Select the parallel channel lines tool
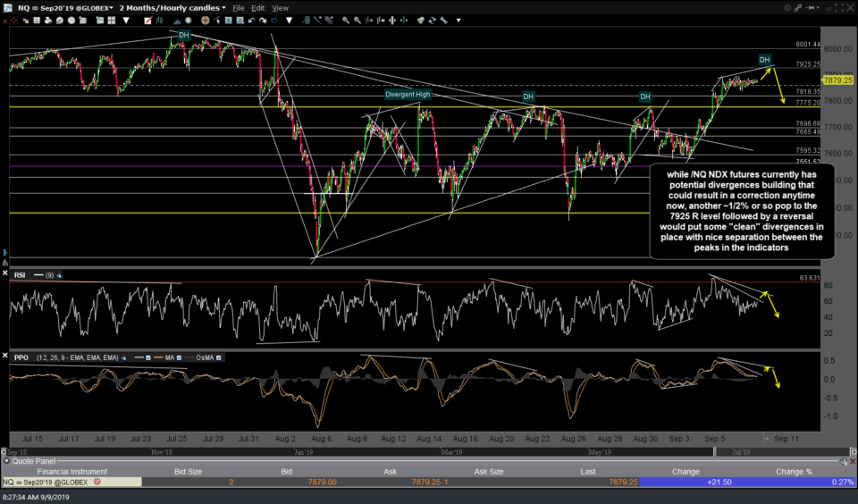Screen dimensions: 858x504 pyautogui.click(x=330, y=21)
